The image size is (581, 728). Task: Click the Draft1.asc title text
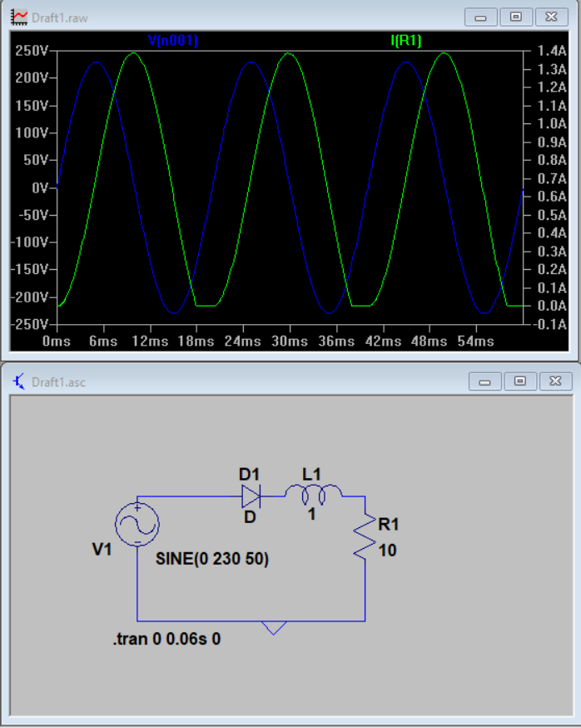[58, 382]
